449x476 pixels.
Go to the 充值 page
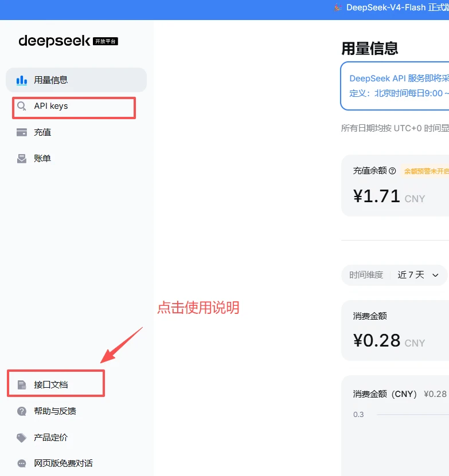pyautogui.click(x=76, y=132)
